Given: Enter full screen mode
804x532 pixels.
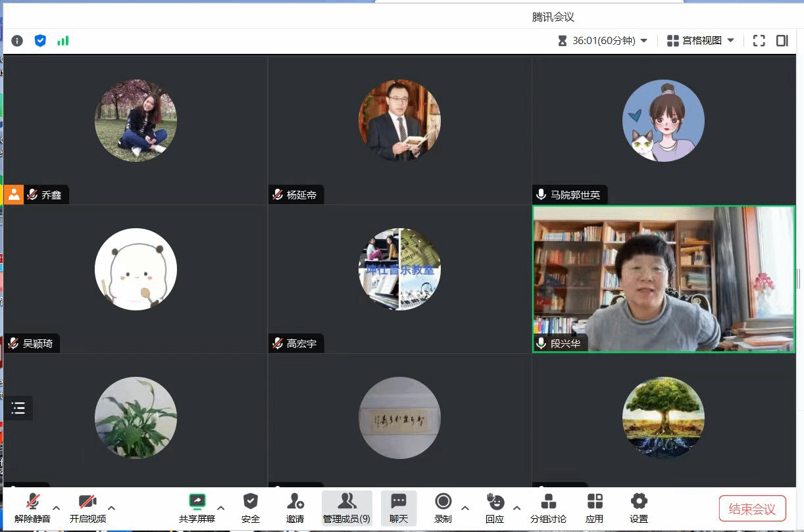Looking at the screenshot, I should [759, 41].
